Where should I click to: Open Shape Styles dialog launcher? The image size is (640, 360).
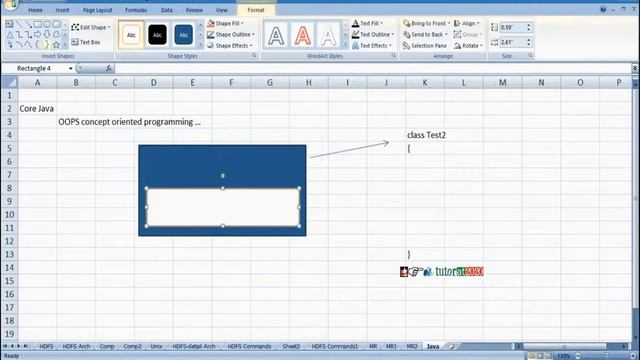(x=254, y=56)
